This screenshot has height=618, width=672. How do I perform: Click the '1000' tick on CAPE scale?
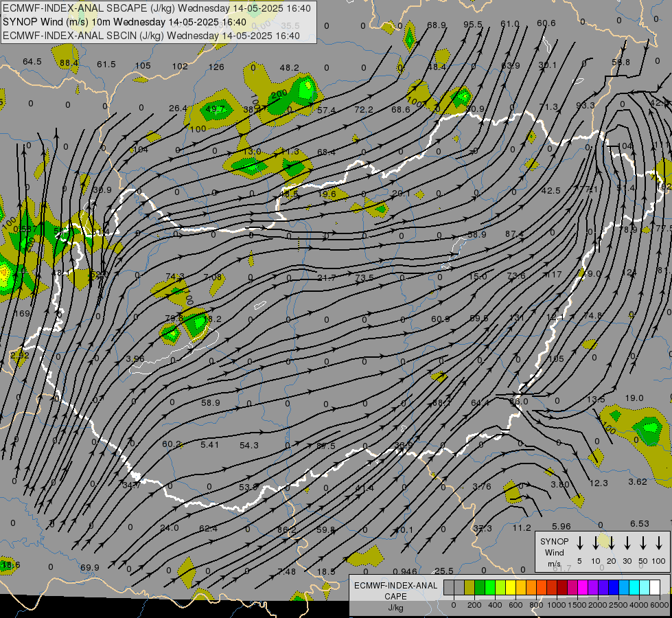556,605
